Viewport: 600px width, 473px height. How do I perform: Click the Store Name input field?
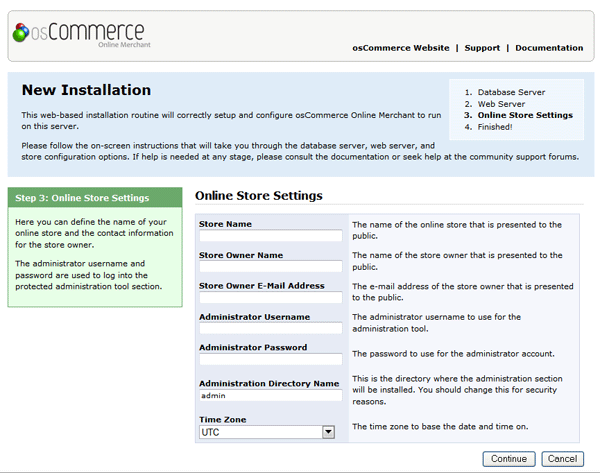pyautogui.click(x=270, y=236)
